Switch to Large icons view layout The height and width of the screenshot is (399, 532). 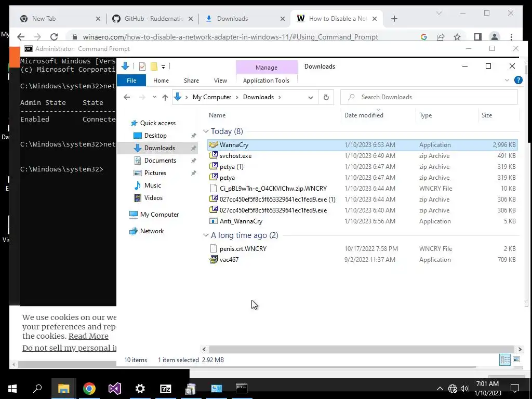(x=516, y=360)
